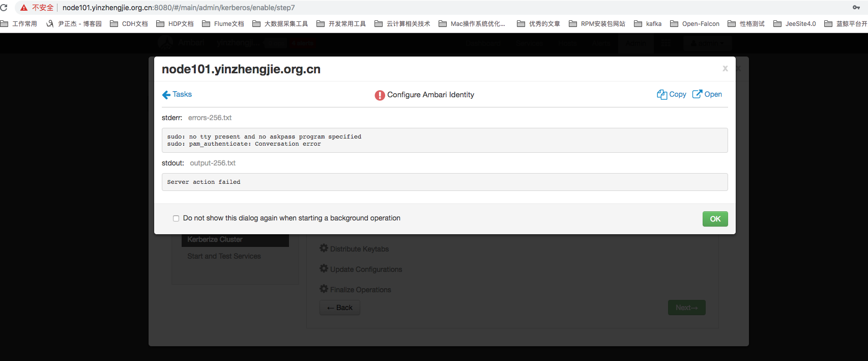The height and width of the screenshot is (361, 868).
Task: Go back to Tasks list
Action: 177,95
